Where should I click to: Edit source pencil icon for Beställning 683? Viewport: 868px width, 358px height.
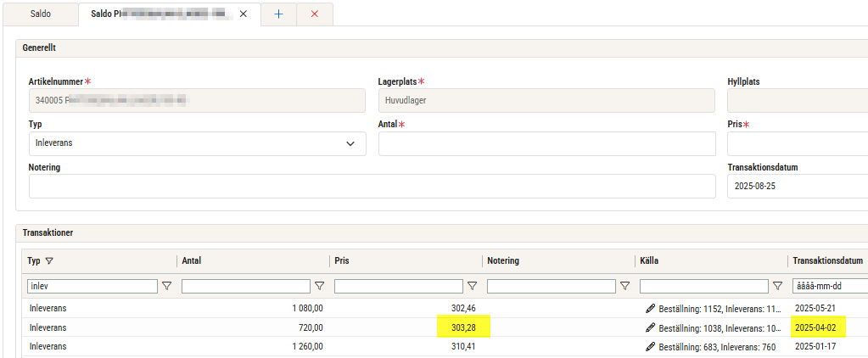(650, 346)
